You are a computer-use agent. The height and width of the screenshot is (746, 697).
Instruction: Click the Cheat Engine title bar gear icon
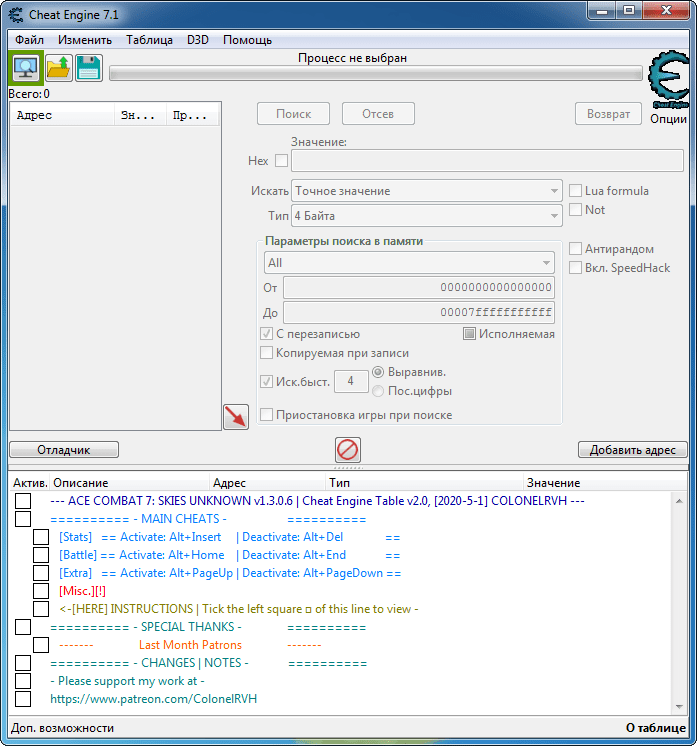point(16,15)
